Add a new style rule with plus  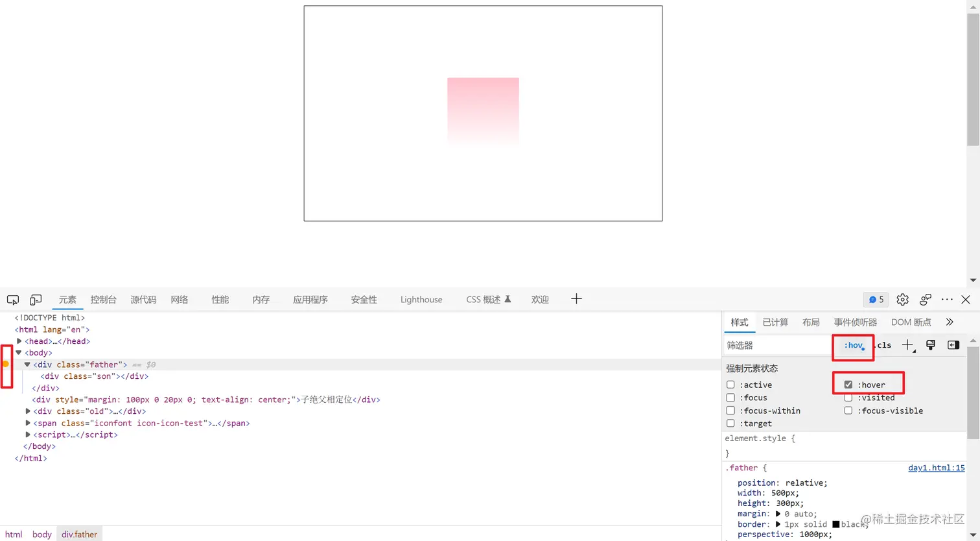(907, 345)
